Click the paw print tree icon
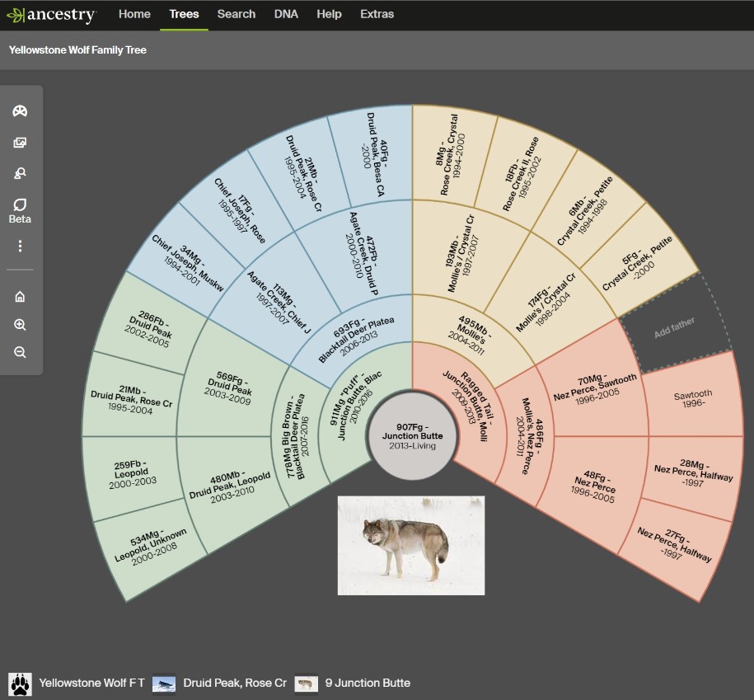The image size is (754, 700). pyautogui.click(x=21, y=684)
